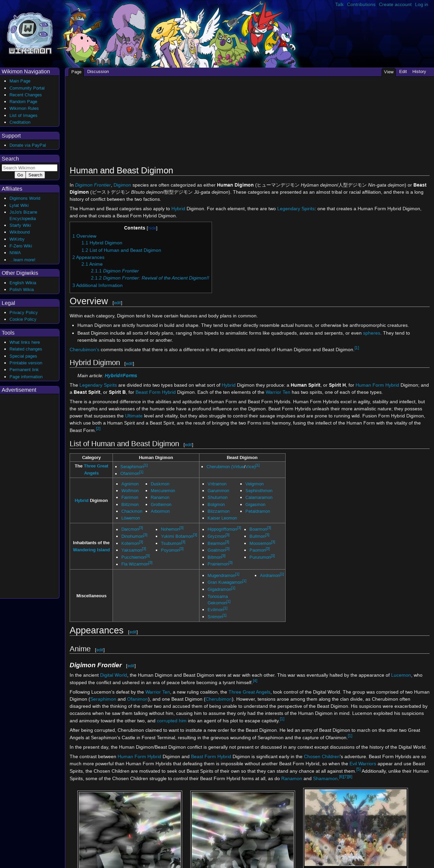Open Agnimon in the table

coord(130,484)
